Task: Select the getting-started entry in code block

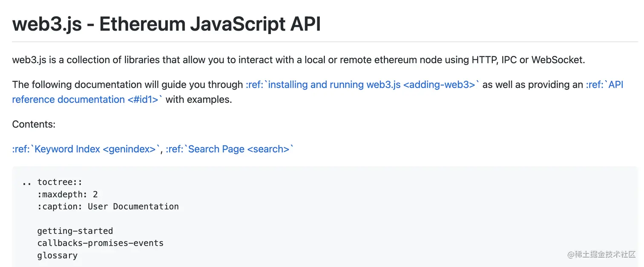Action: 75,231
